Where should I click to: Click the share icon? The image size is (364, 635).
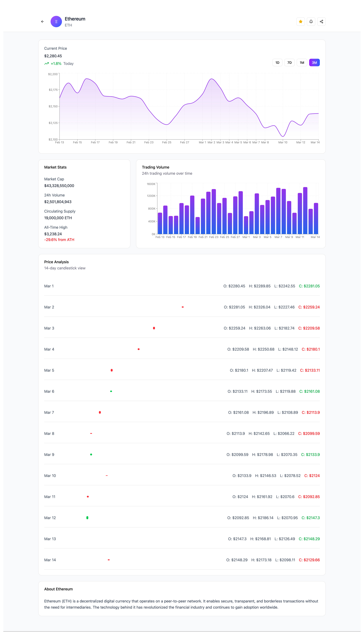click(x=321, y=22)
